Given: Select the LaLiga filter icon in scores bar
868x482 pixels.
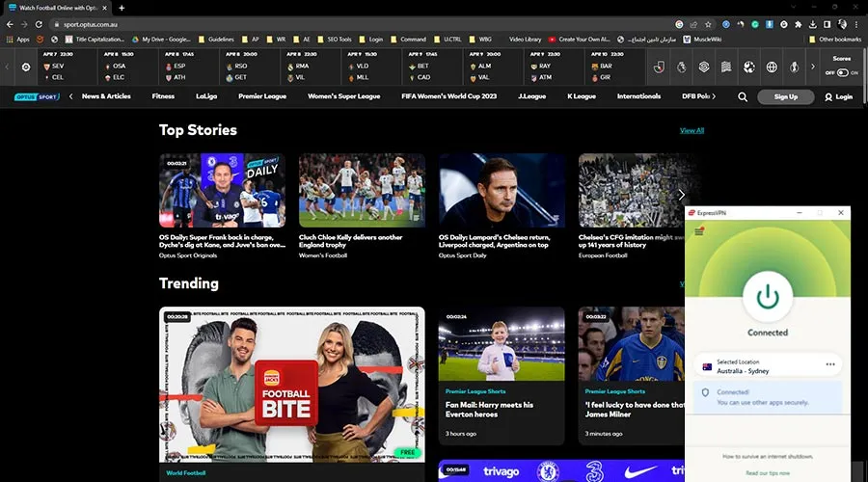Looking at the screenshot, I should pos(704,67).
